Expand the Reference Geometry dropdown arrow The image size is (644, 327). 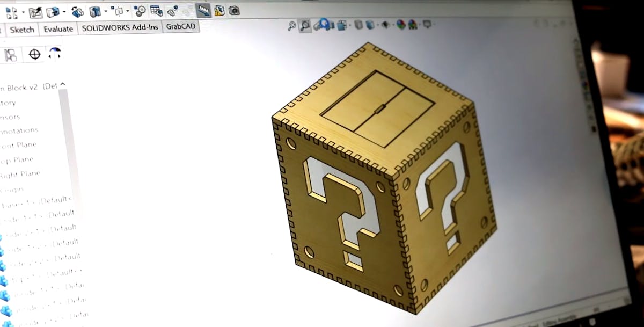(128, 11)
